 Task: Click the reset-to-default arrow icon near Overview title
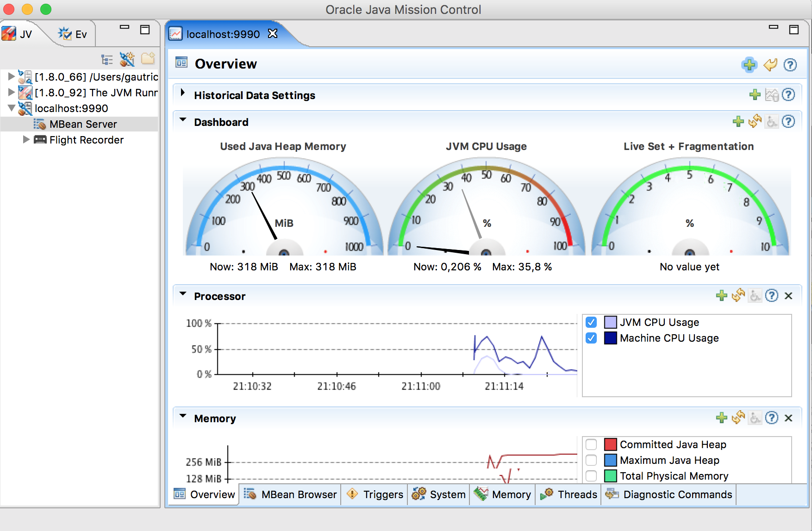(770, 65)
